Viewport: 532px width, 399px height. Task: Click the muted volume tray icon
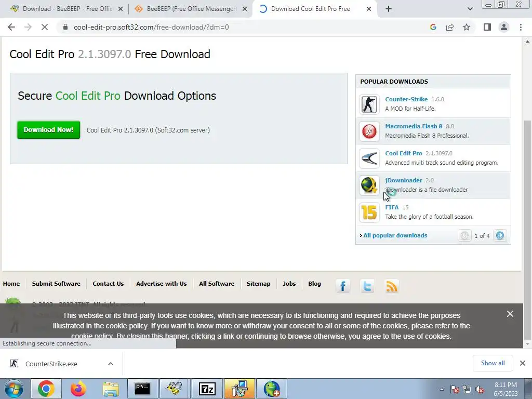click(480, 390)
